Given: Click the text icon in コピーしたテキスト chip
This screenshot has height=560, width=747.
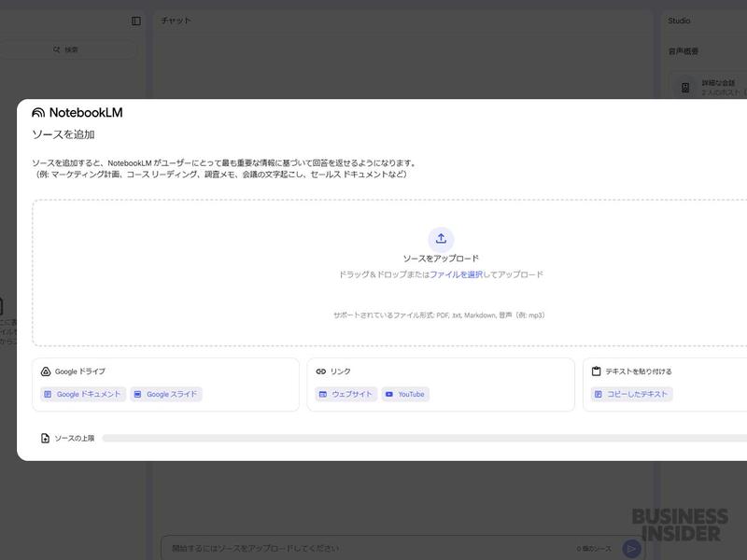Looking at the screenshot, I should tap(599, 394).
